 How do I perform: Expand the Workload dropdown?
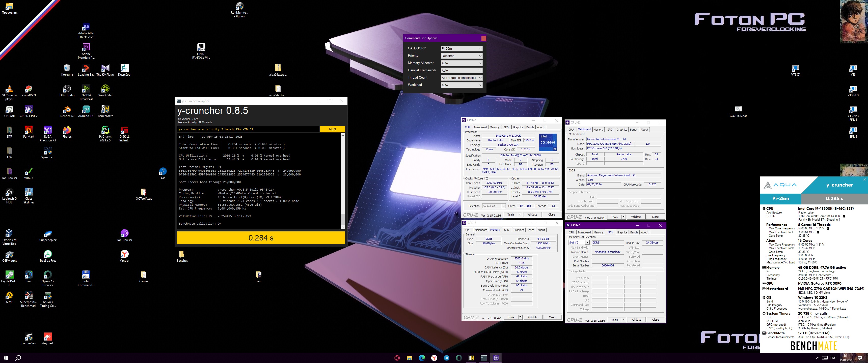[461, 85]
